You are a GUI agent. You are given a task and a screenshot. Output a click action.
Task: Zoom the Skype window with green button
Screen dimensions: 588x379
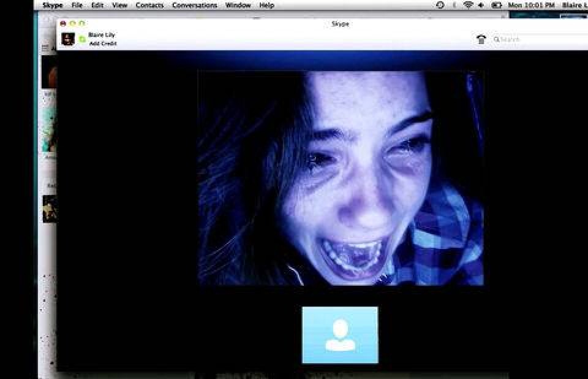pos(81,24)
